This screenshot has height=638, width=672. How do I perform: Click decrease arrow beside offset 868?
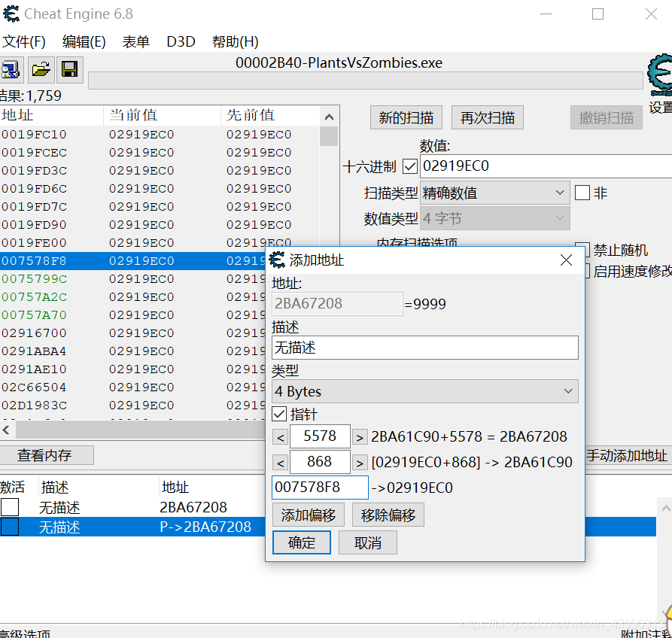[280, 463]
